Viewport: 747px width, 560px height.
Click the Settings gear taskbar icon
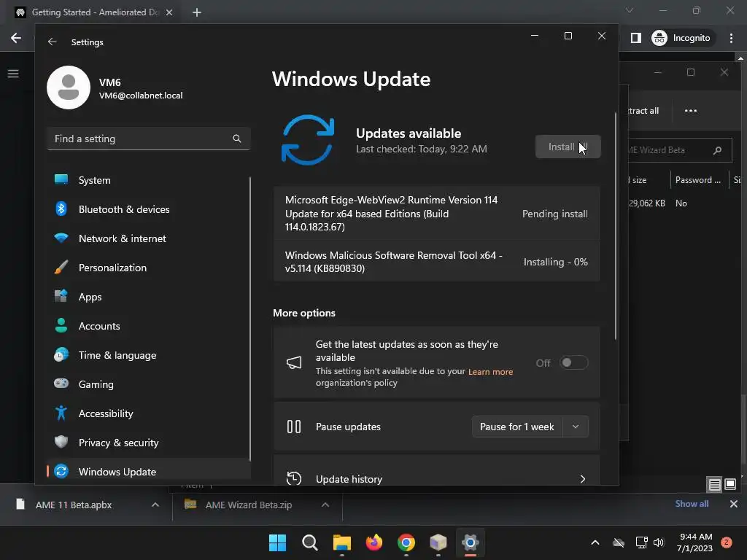(471, 542)
